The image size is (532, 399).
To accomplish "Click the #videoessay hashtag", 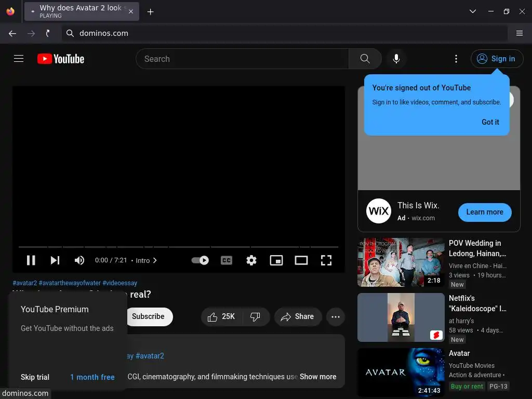I will (120, 283).
